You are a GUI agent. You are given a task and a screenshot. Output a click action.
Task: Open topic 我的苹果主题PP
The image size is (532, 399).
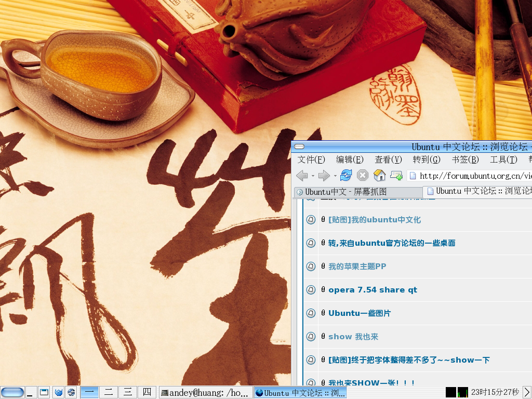[357, 267]
